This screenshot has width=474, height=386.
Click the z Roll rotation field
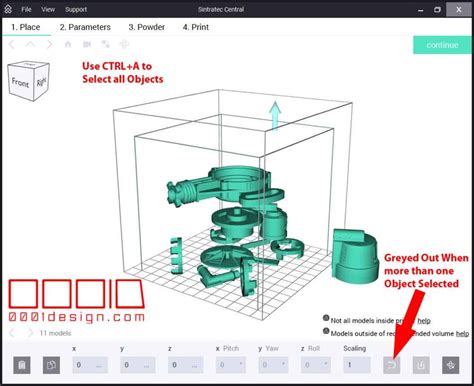(316, 365)
